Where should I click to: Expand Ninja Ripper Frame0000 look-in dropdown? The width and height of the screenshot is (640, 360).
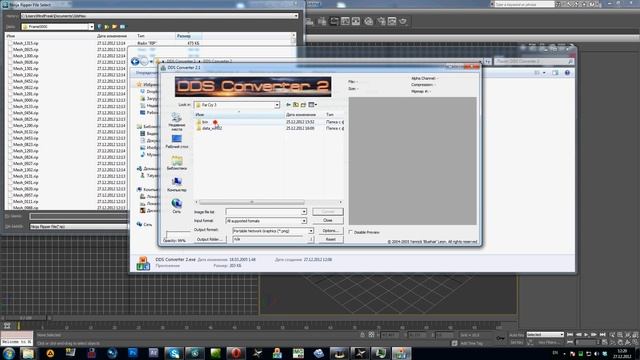click(91, 27)
